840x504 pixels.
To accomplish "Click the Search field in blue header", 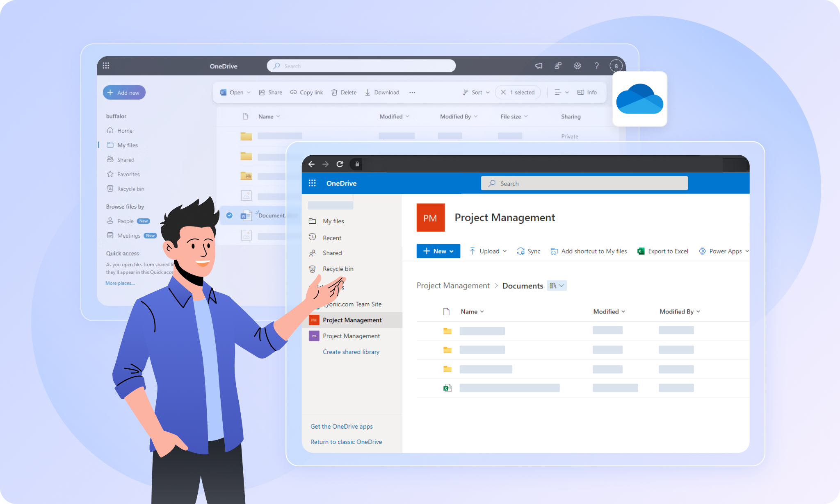I will [584, 183].
